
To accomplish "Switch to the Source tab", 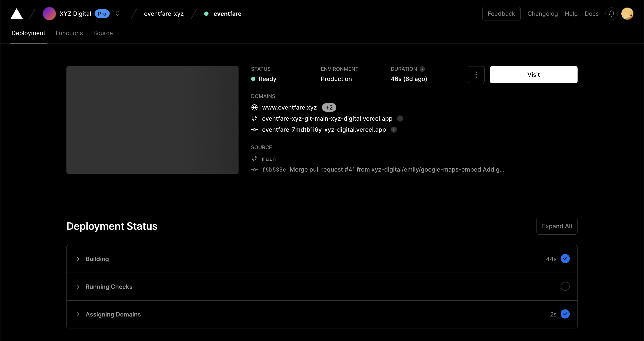I will [103, 33].
